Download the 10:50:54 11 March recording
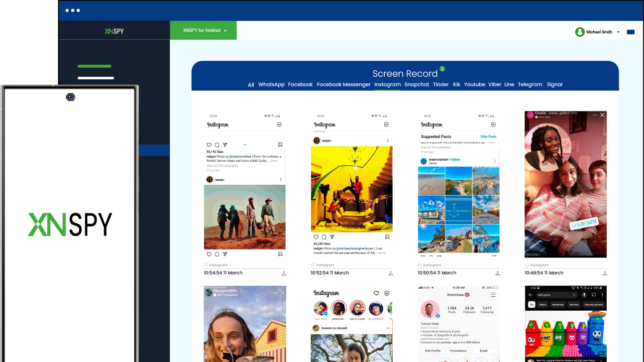 click(498, 273)
